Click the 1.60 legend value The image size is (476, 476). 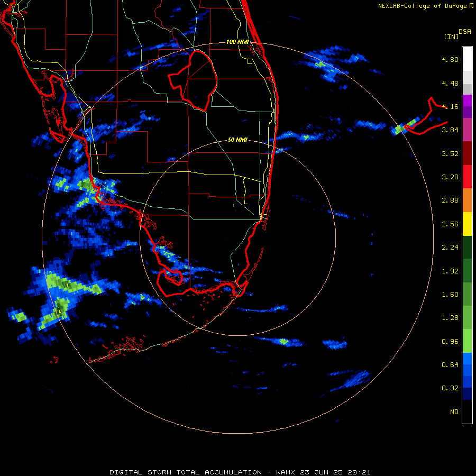(450, 295)
